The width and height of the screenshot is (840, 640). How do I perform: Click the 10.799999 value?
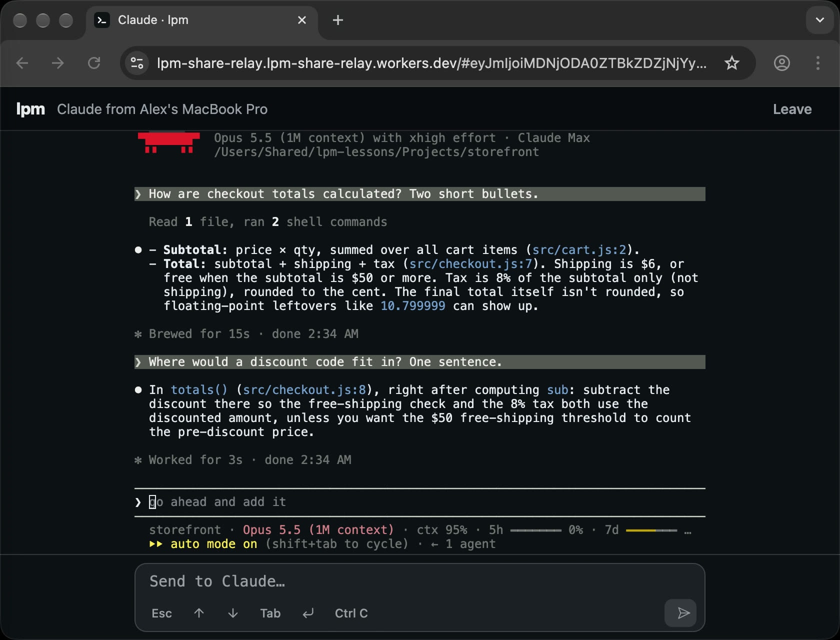coord(413,306)
